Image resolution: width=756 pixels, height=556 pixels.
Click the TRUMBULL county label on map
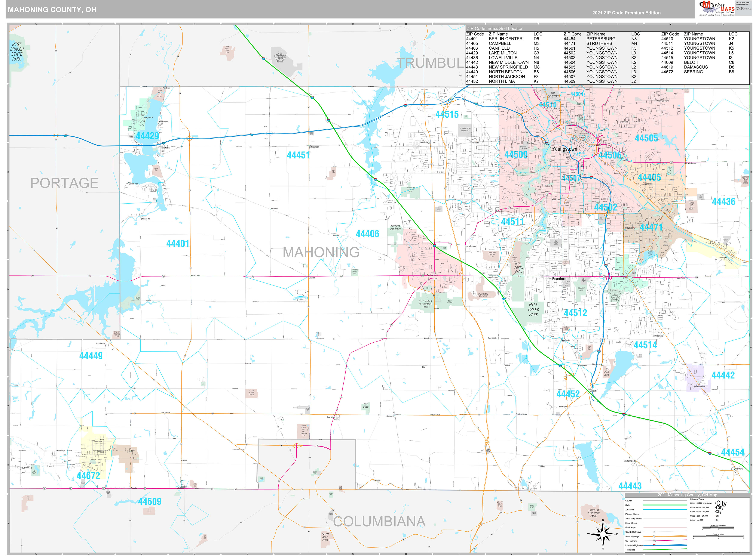pos(431,63)
